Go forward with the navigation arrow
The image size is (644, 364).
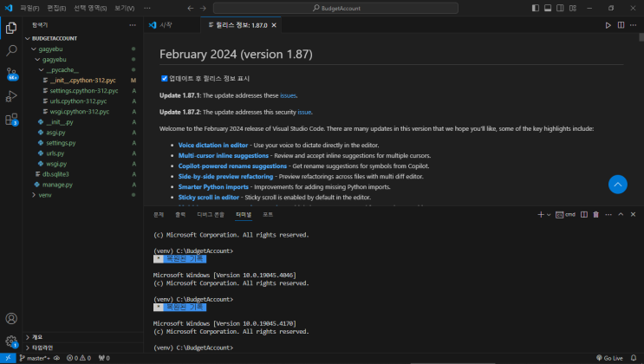(x=203, y=8)
